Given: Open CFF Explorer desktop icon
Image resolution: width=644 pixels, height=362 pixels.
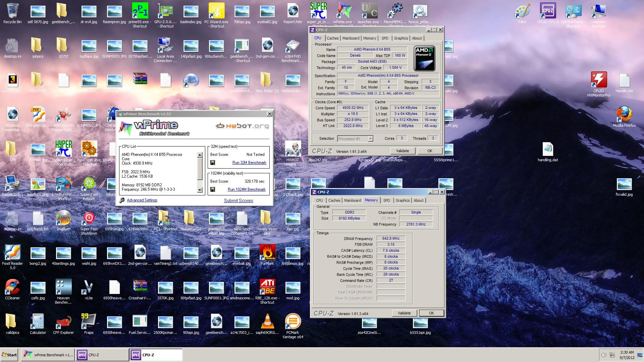Looking at the screenshot, I should pyautogui.click(x=63, y=324).
